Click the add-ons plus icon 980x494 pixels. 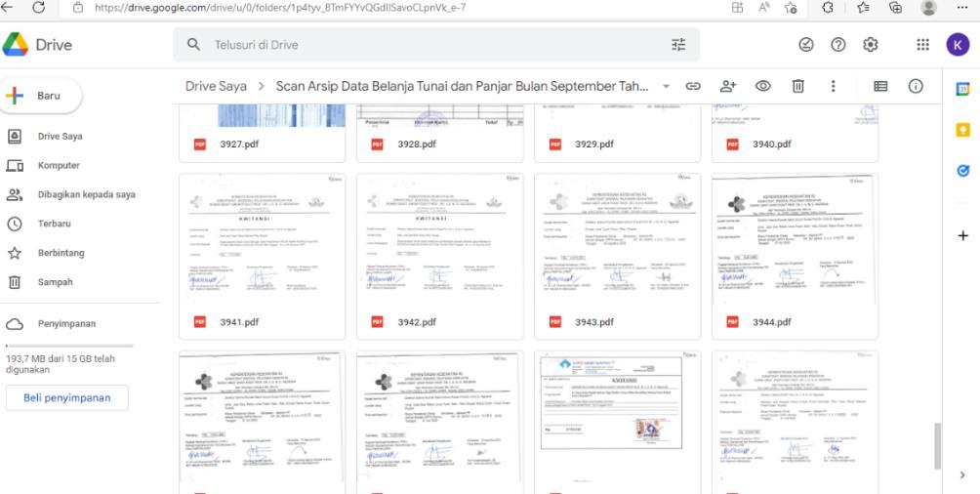[963, 235]
